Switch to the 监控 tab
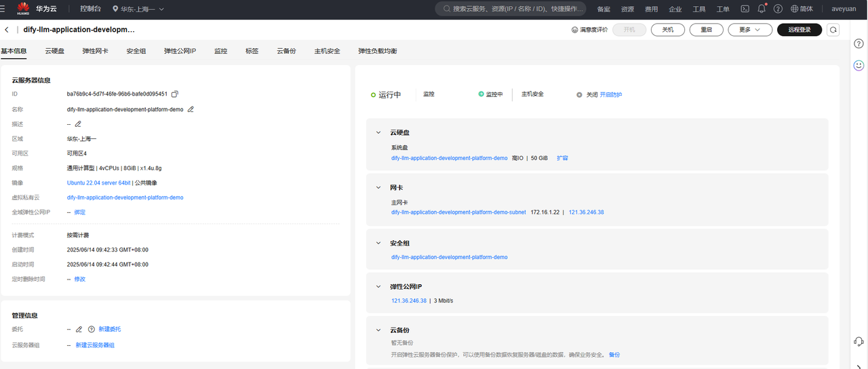Viewport: 868px width, 369px height. point(220,51)
